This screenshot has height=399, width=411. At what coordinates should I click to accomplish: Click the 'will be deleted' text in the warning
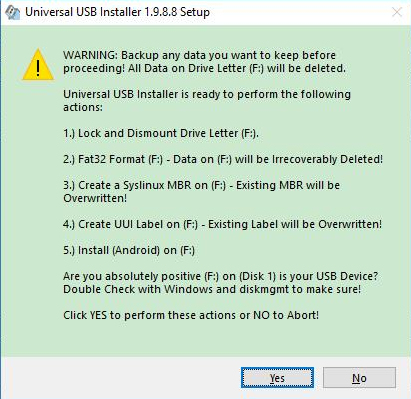point(306,68)
